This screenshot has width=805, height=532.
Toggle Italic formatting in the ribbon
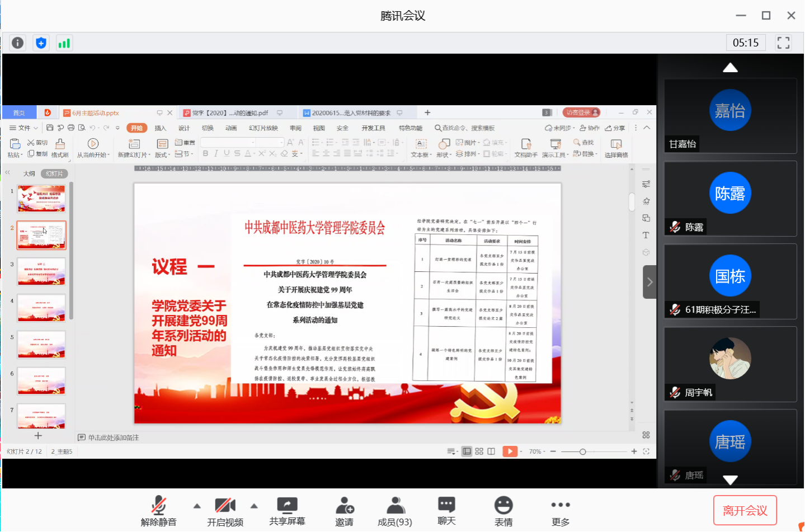click(x=216, y=153)
